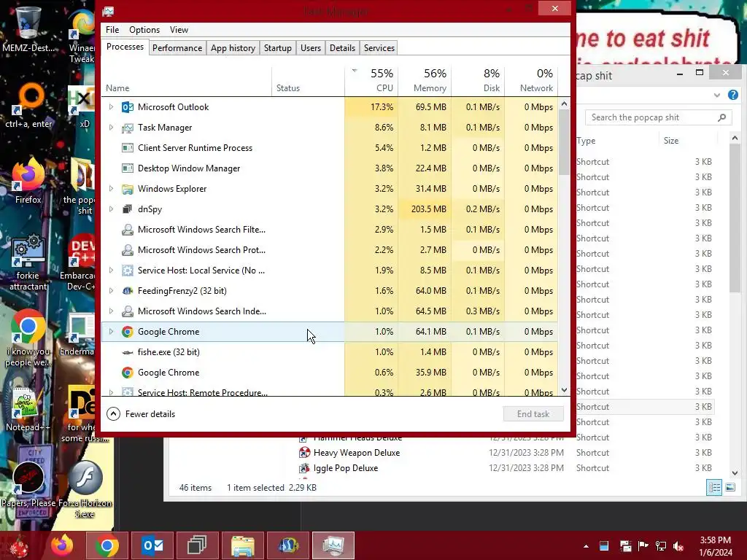Switch to the Services tab
Viewport: 747px width, 560px height.
(x=379, y=48)
